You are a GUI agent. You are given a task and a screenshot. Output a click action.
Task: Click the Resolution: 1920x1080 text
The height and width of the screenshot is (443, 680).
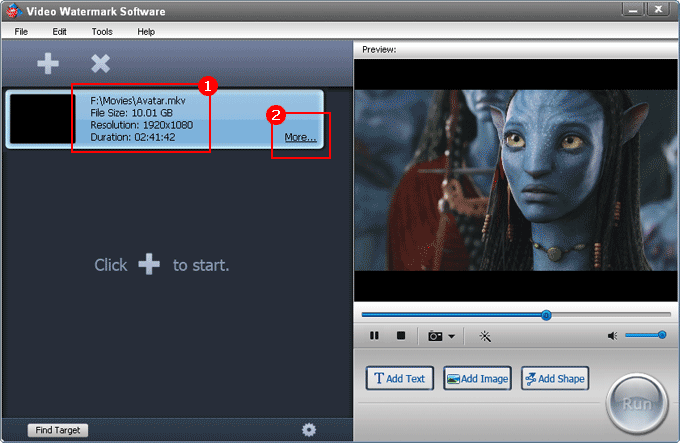pyautogui.click(x=141, y=125)
